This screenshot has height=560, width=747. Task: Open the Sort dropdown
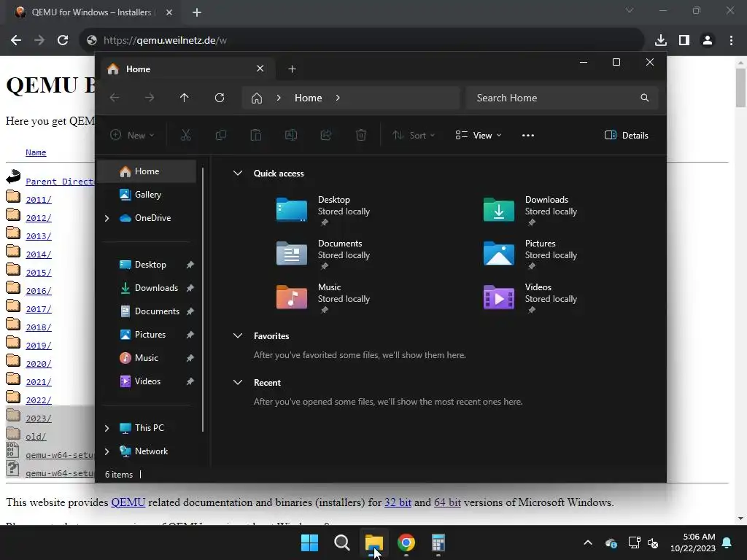[x=413, y=135]
